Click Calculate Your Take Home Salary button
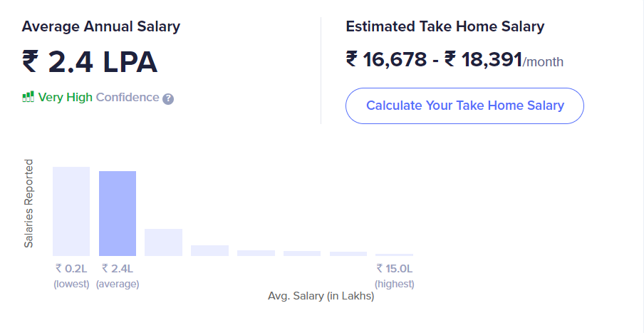 click(x=464, y=106)
